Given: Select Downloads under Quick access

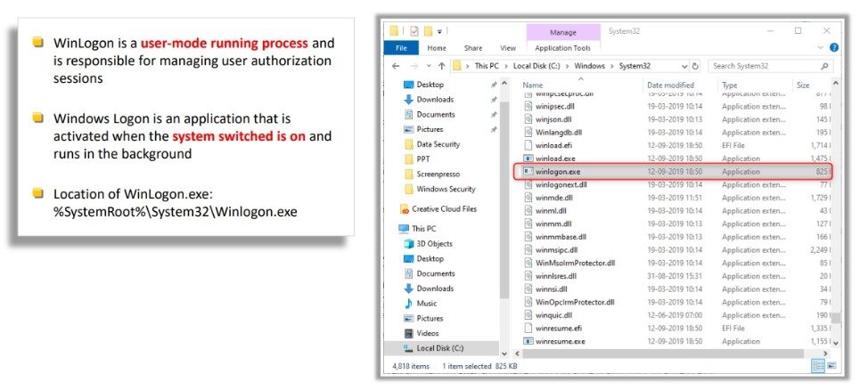Looking at the screenshot, I should click(x=435, y=100).
